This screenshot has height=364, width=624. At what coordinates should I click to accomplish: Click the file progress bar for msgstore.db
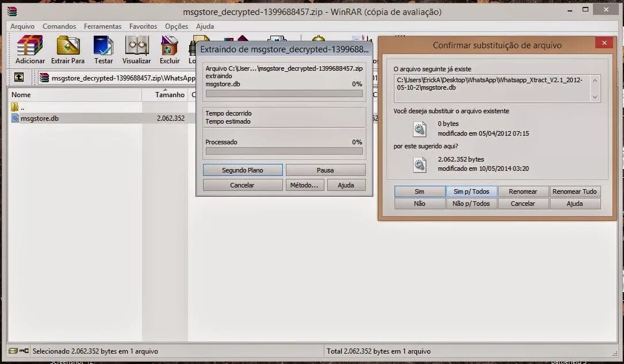pyautogui.click(x=284, y=94)
